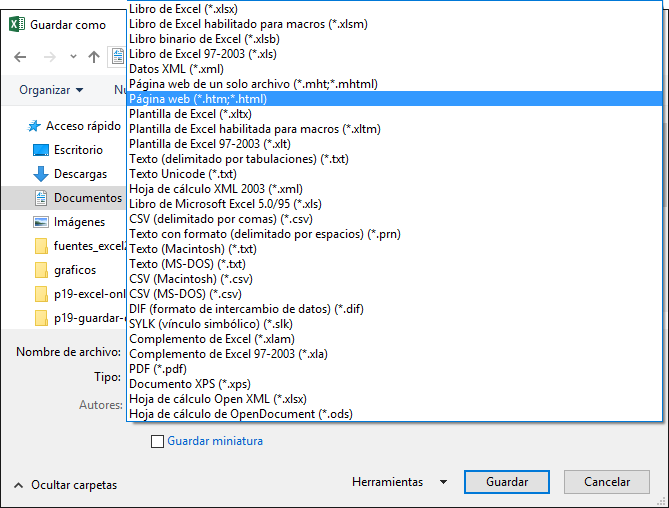
Task: Choose Página web de un solo archivo
Action: 395,84
